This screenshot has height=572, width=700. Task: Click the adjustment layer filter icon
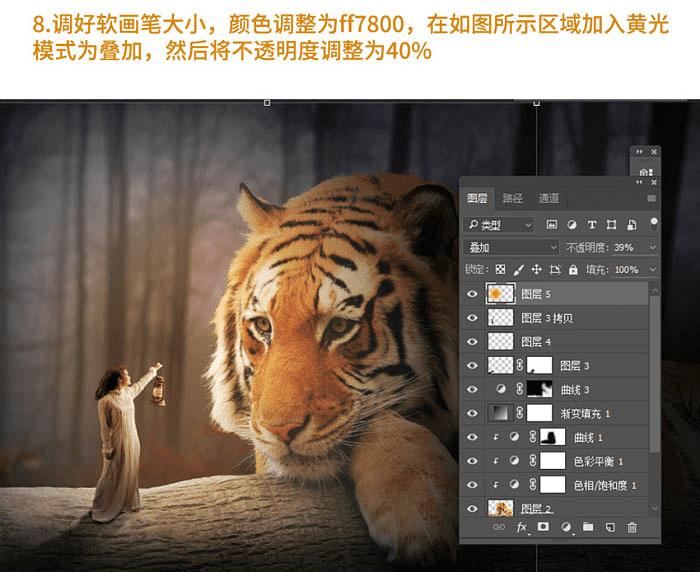[572, 225]
